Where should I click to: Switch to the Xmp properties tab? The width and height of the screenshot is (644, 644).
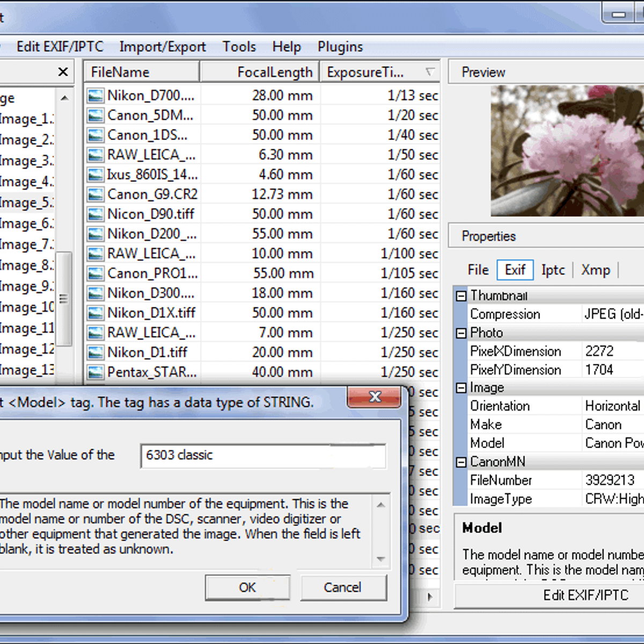595,270
